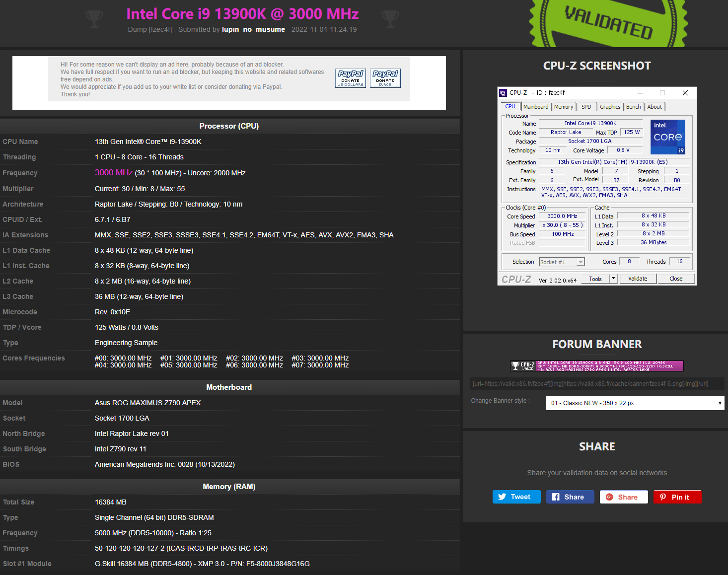Share validation on Facebook
Image resolution: width=728 pixels, height=575 pixels.
coord(570,497)
